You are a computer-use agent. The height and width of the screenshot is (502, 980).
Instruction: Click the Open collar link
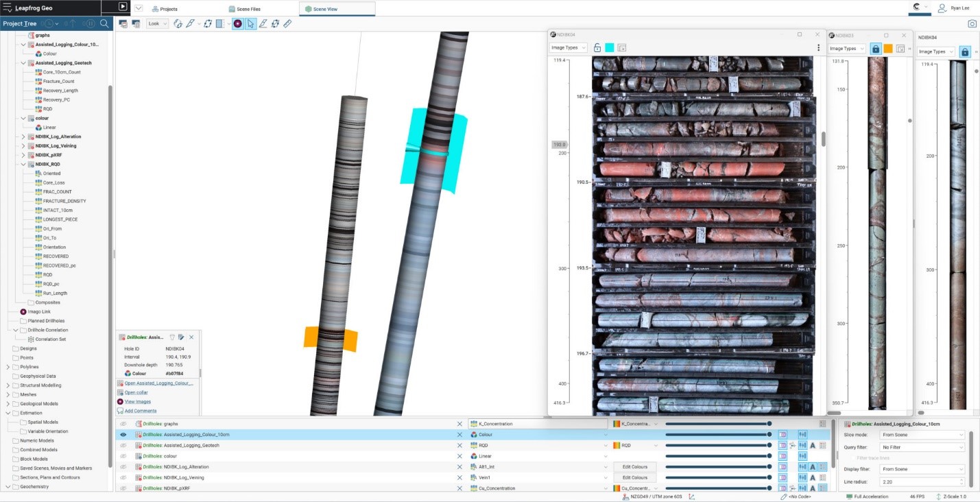click(136, 392)
